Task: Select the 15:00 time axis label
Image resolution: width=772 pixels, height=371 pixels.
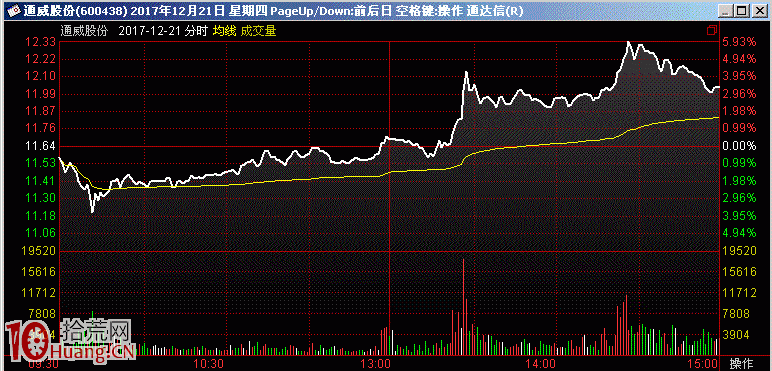Action: point(705,364)
